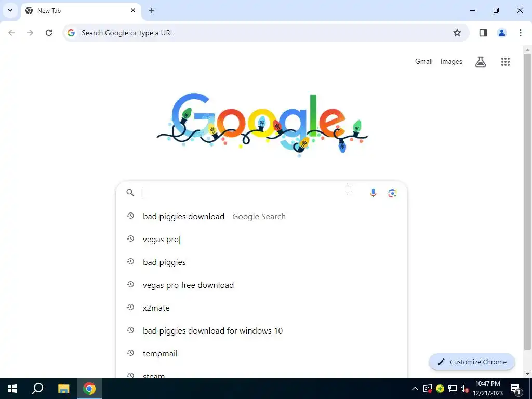Click history icon beside tempmail
Image resolution: width=532 pixels, height=399 pixels.
(130, 353)
